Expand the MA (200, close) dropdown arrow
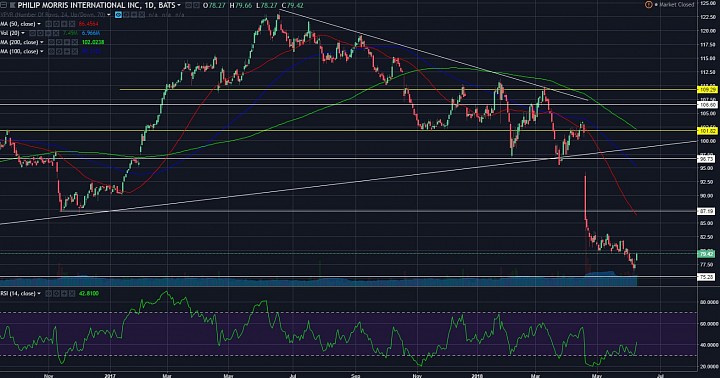The image size is (720, 378). [42, 42]
